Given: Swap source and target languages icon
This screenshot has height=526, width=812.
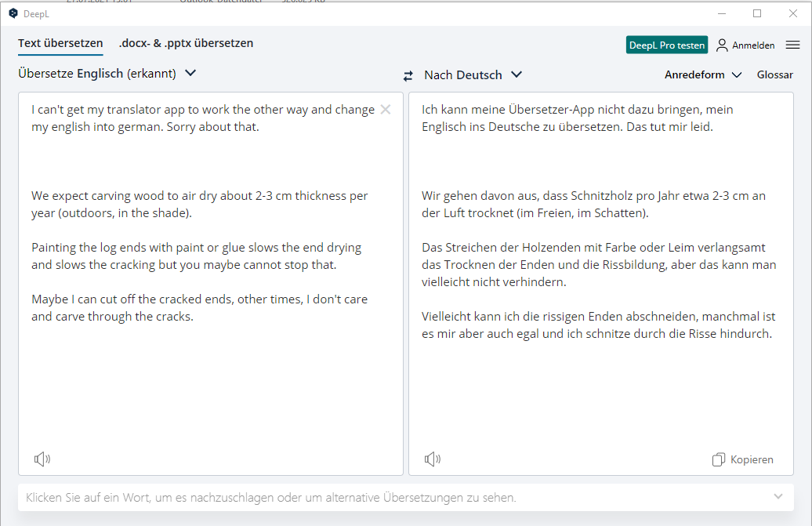Looking at the screenshot, I should click(408, 76).
